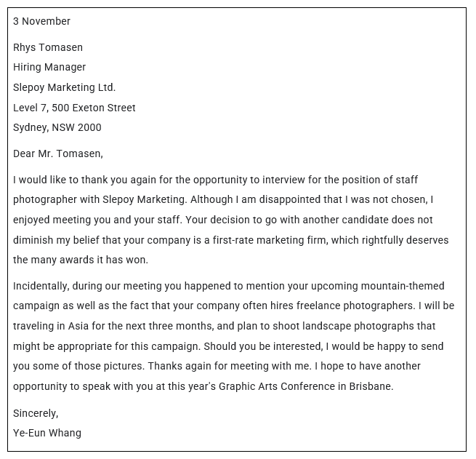Click the salutation "Dear Mr. Tomasen,"

[x=58, y=153]
